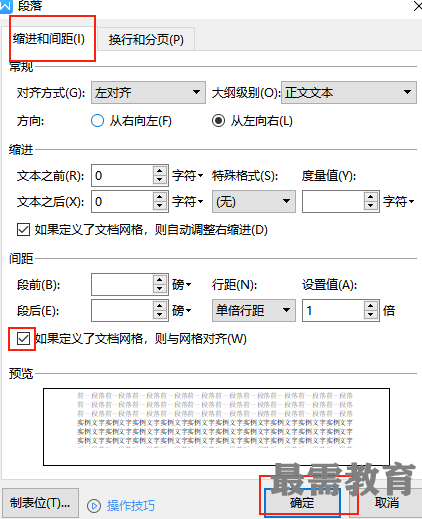Click the 操作技巧 play icon
This screenshot has height=519, width=422.
(94, 506)
